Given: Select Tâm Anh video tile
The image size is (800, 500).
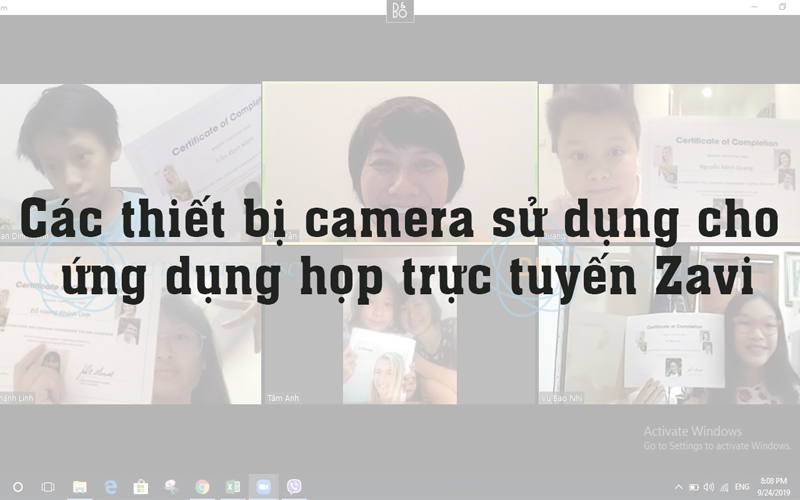Looking at the screenshot, I should 399,325.
